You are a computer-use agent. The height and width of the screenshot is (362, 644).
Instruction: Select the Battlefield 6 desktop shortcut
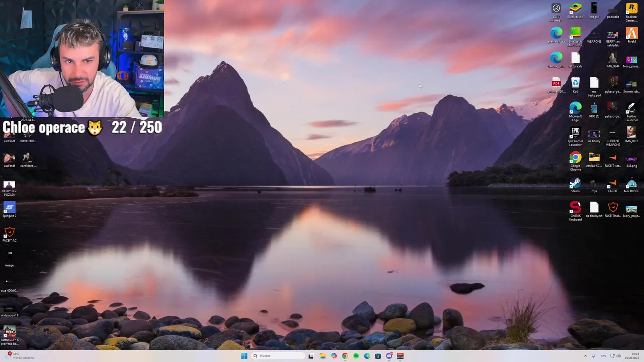coord(9,335)
